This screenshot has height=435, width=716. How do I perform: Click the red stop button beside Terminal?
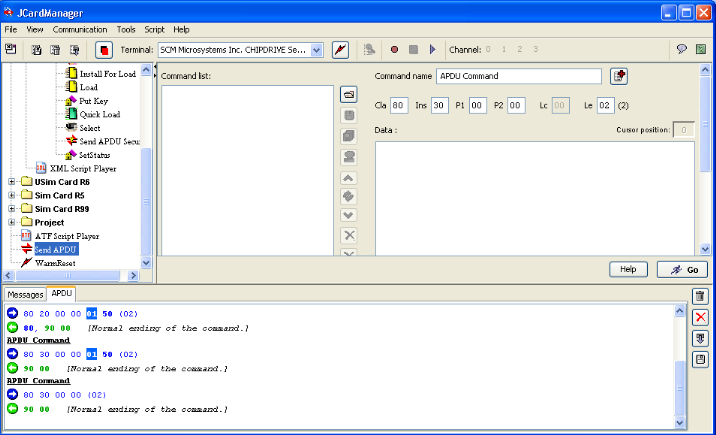pyautogui.click(x=105, y=49)
